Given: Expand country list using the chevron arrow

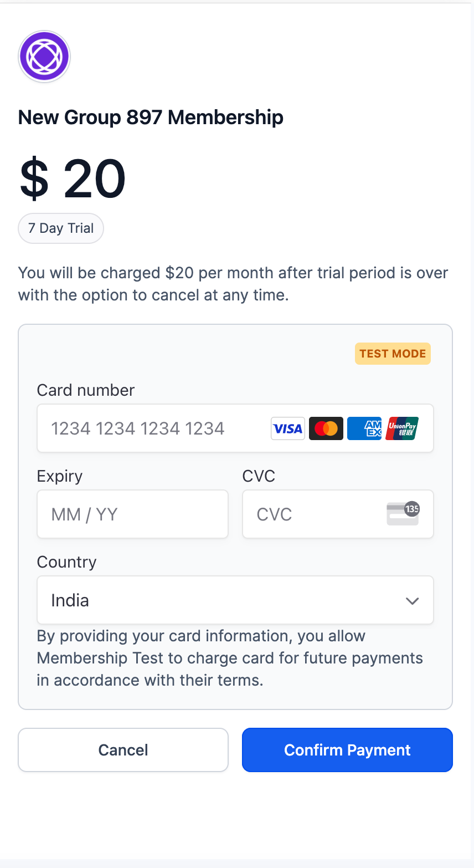Looking at the screenshot, I should (412, 601).
